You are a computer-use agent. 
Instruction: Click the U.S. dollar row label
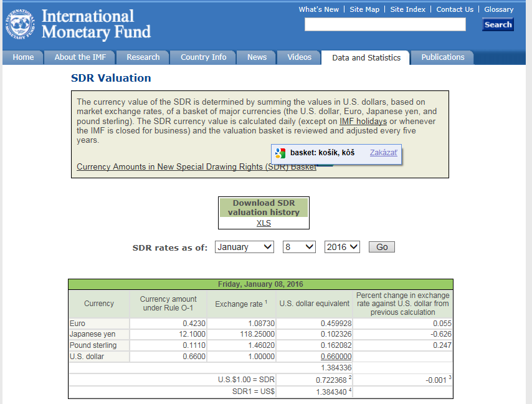[87, 357]
